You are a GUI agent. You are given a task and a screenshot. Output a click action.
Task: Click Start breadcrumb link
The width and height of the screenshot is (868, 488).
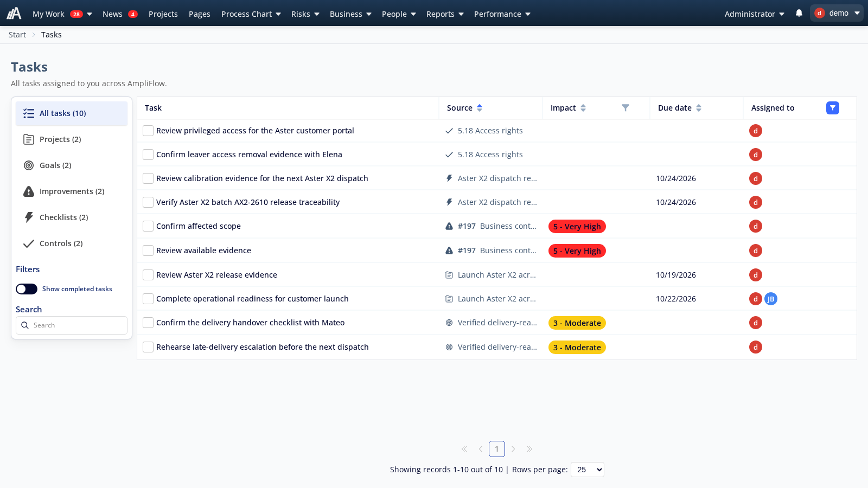[x=17, y=35]
